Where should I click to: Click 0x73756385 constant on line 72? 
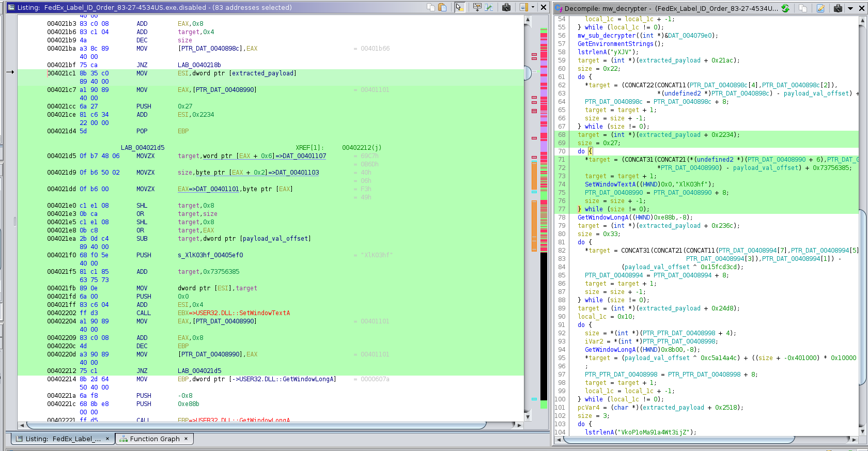tap(831, 168)
